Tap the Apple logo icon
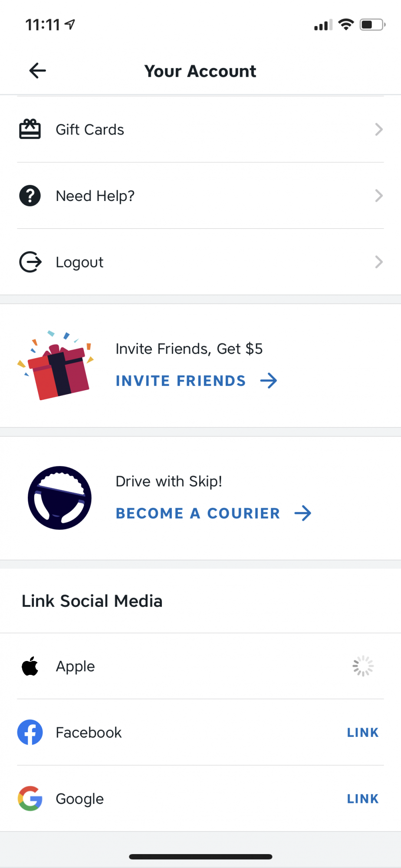The height and width of the screenshot is (868, 401). [30, 666]
